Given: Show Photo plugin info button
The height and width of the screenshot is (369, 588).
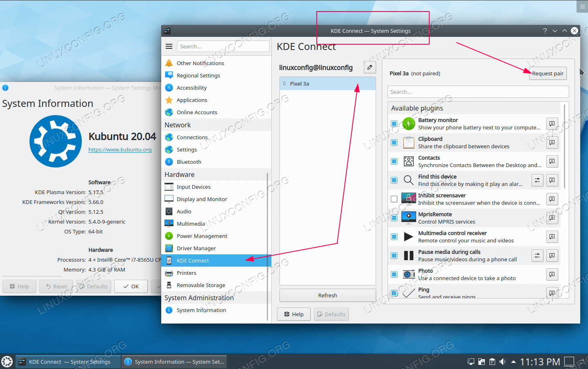Looking at the screenshot, I should [552, 274].
